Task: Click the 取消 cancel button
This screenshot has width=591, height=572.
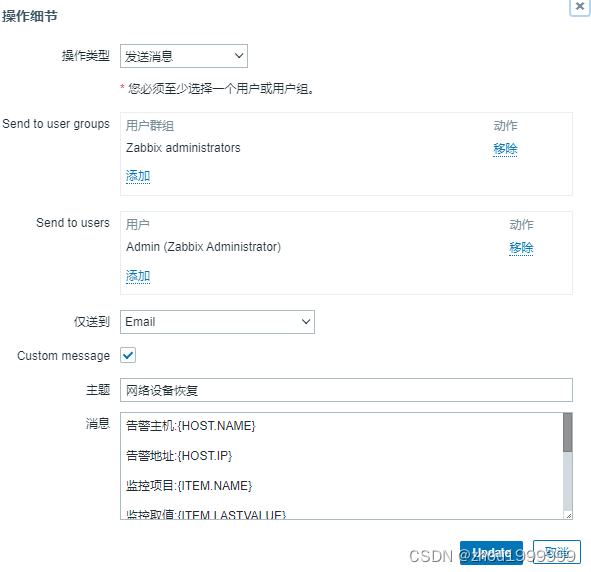Action: 557,552
